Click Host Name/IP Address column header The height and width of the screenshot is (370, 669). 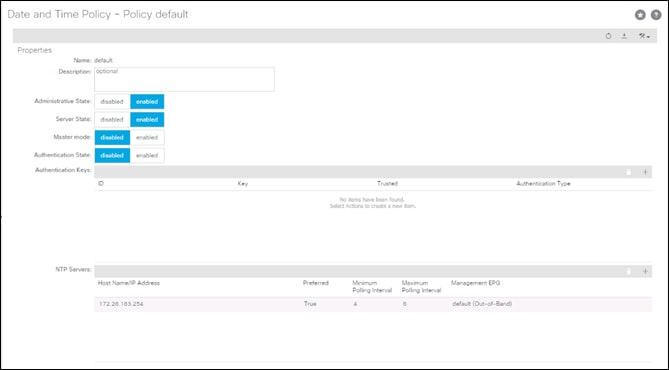tap(129, 283)
